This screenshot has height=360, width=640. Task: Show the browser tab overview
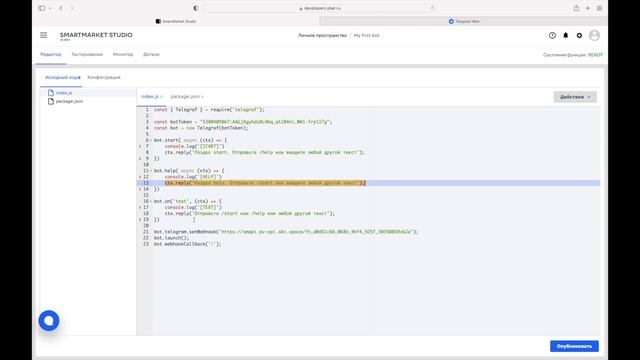(599, 8)
